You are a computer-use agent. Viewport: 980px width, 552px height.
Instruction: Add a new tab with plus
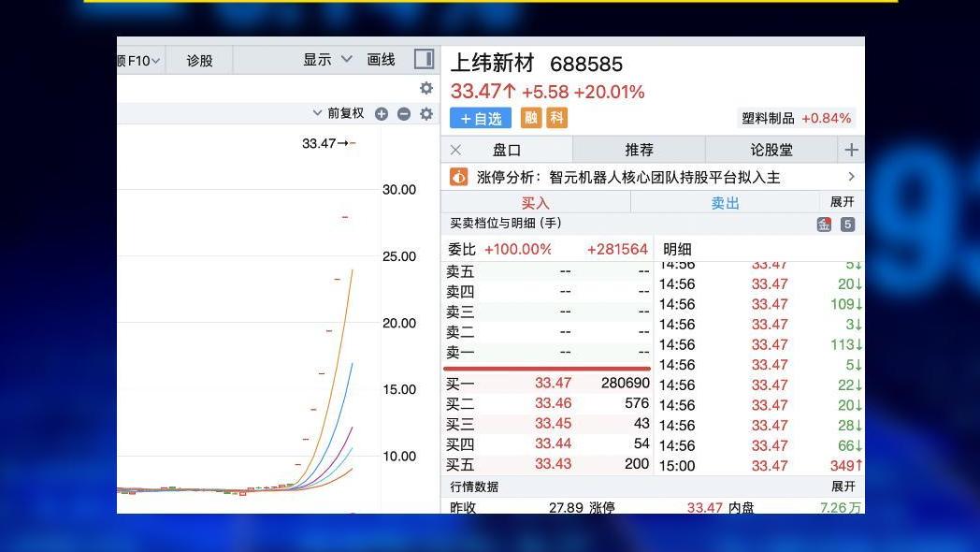[x=851, y=150]
